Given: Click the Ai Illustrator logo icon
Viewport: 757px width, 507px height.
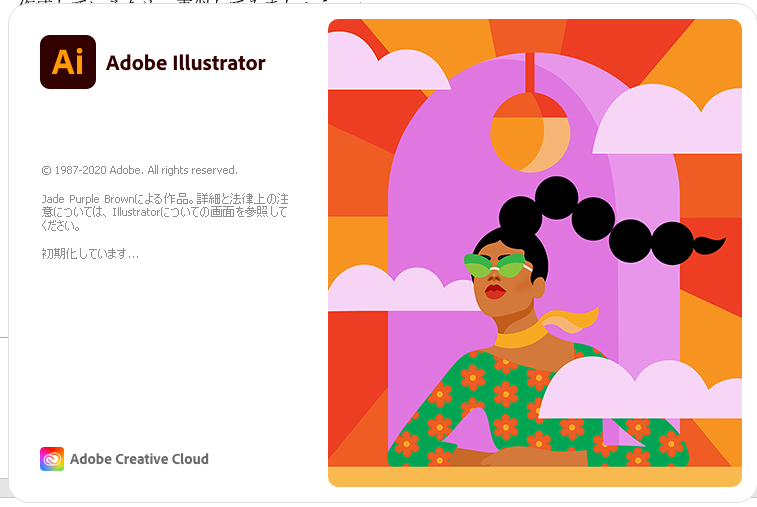Looking at the screenshot, I should (68, 62).
